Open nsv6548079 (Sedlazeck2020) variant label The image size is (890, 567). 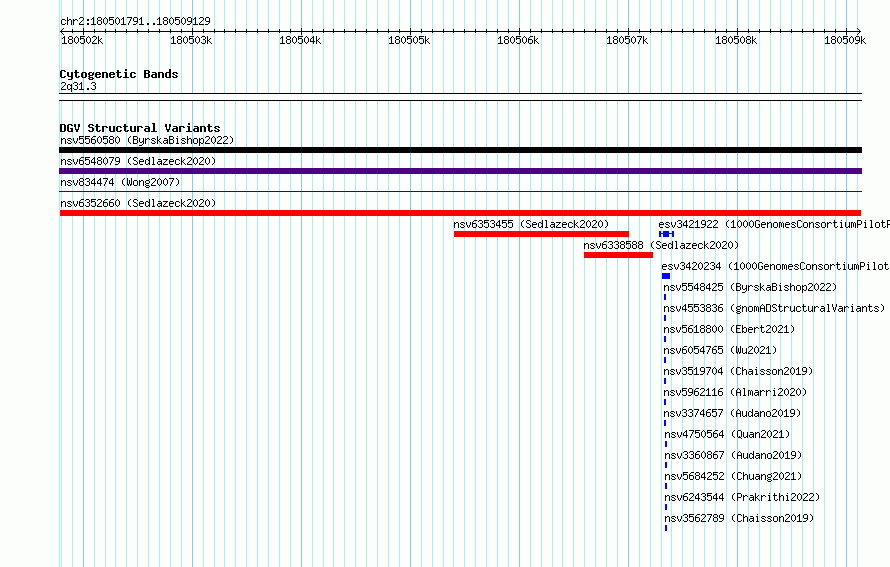(138, 161)
